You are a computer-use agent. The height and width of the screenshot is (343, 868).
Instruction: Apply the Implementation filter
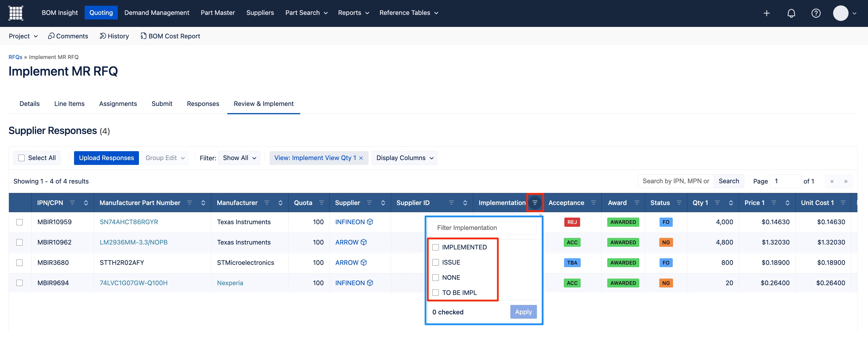point(523,312)
